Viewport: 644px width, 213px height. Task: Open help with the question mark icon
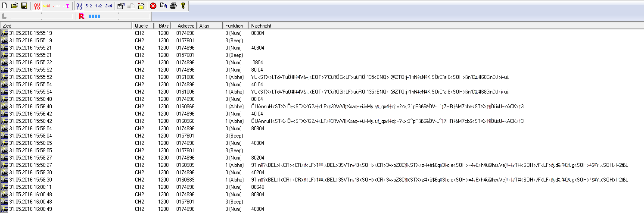pyautogui.click(x=183, y=6)
